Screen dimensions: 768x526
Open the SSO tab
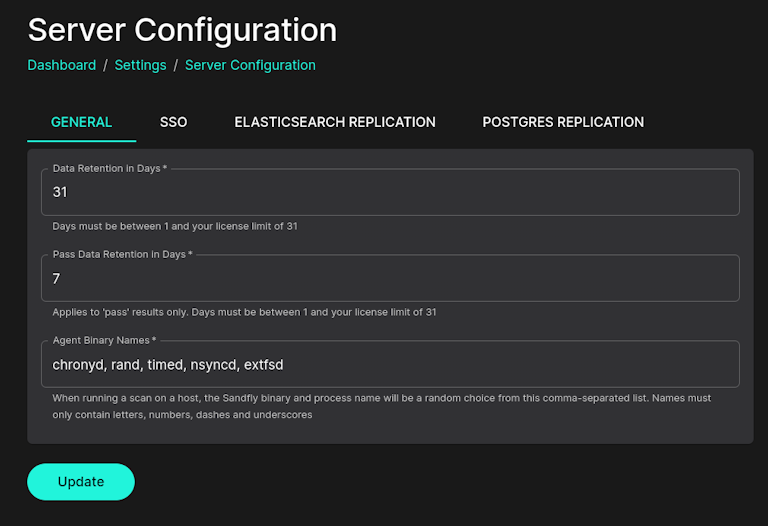pyautogui.click(x=173, y=122)
